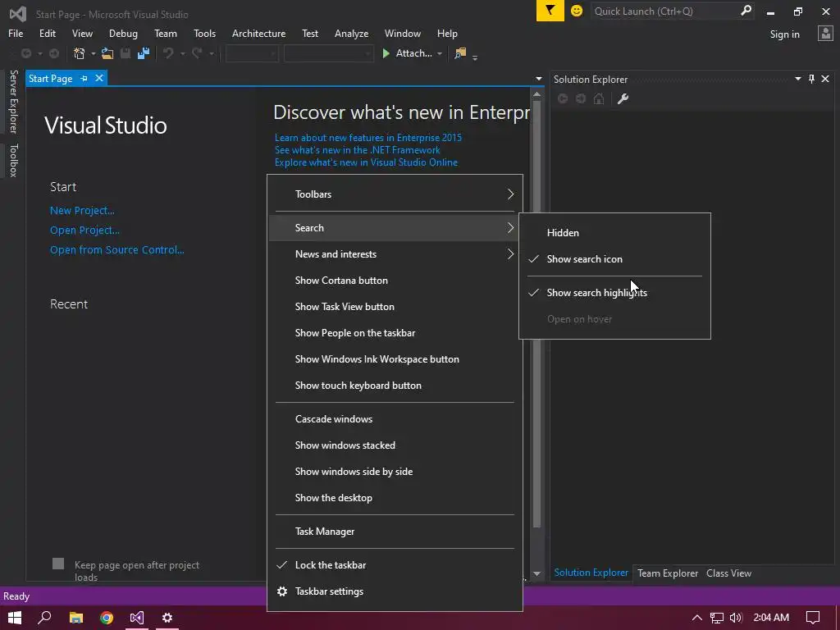Toggle Show Cortana button
This screenshot has height=630, width=840.
[395, 281]
